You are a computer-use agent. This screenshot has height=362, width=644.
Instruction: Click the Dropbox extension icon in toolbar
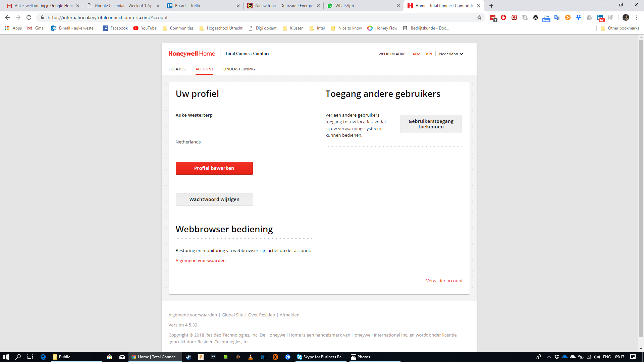[x=579, y=17]
